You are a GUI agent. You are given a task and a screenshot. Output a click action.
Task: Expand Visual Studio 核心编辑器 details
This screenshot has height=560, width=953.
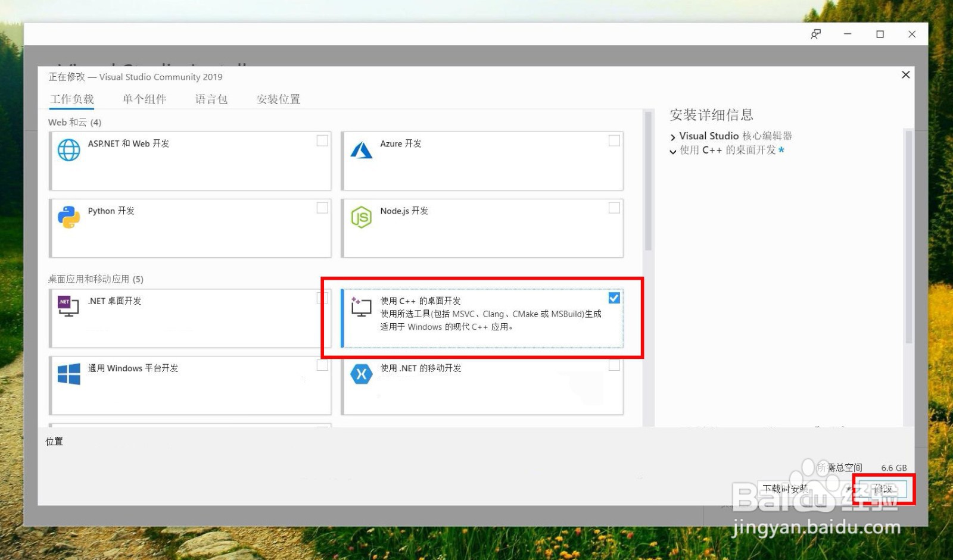(x=673, y=137)
